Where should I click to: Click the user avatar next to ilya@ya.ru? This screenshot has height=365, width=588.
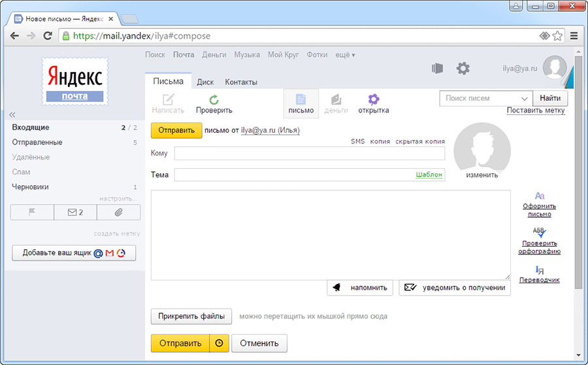click(555, 67)
